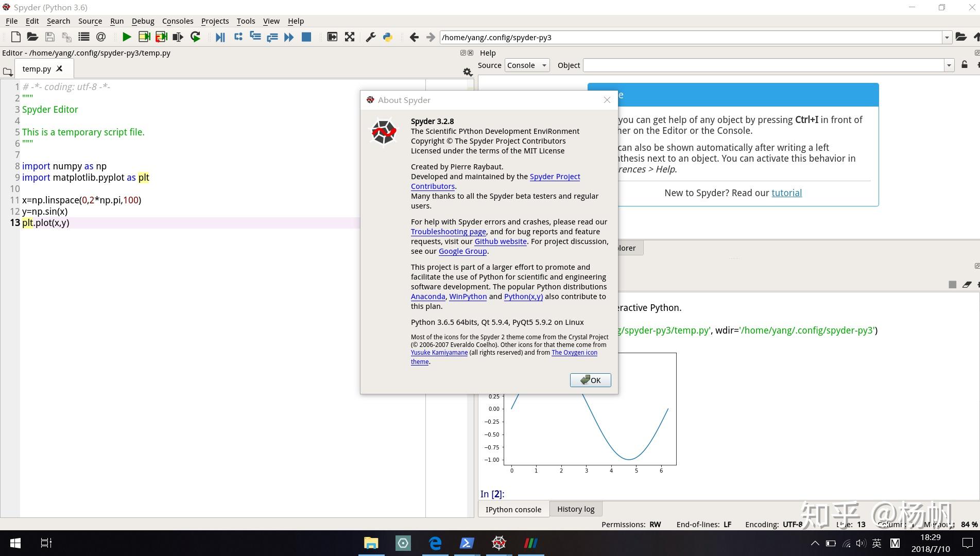Toggle fullscreen mode icon
This screenshot has height=556, width=980.
click(350, 37)
